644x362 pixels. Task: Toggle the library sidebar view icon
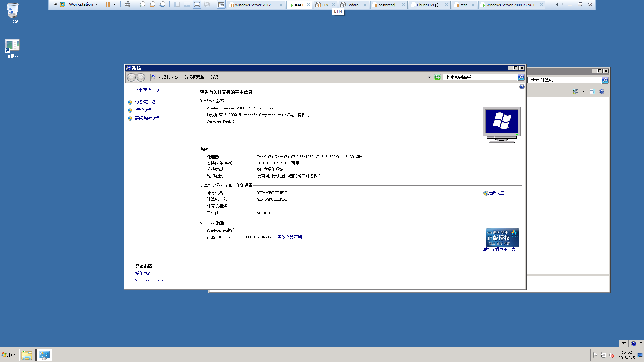(x=177, y=4)
